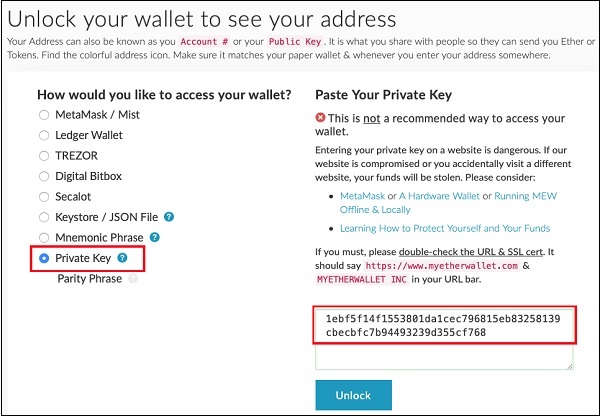Pick the Digital Bitbox radio option

tap(44, 176)
